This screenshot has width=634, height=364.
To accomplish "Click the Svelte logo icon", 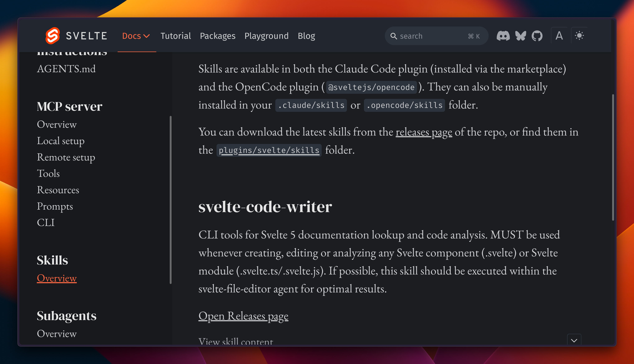I will (x=53, y=36).
